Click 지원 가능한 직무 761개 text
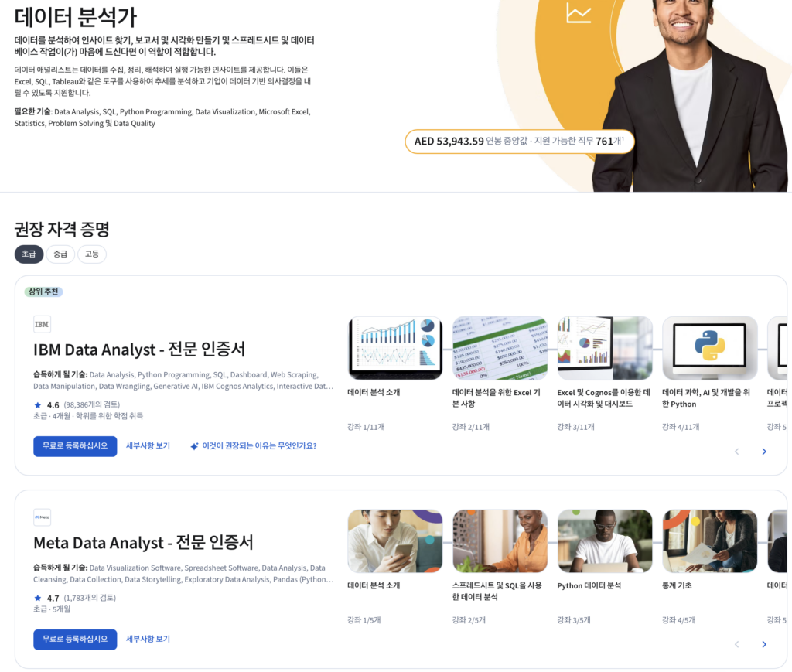The width and height of the screenshot is (792, 672). (579, 142)
